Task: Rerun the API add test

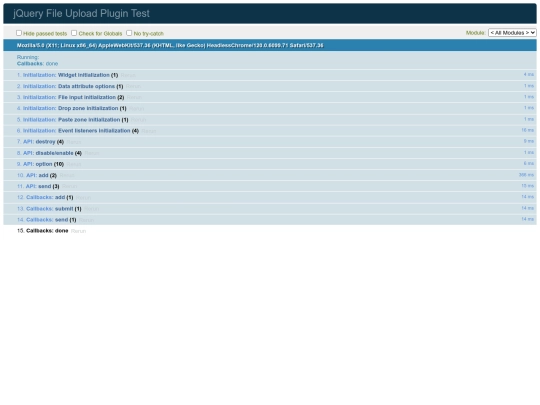Action: pyautogui.click(x=67, y=176)
